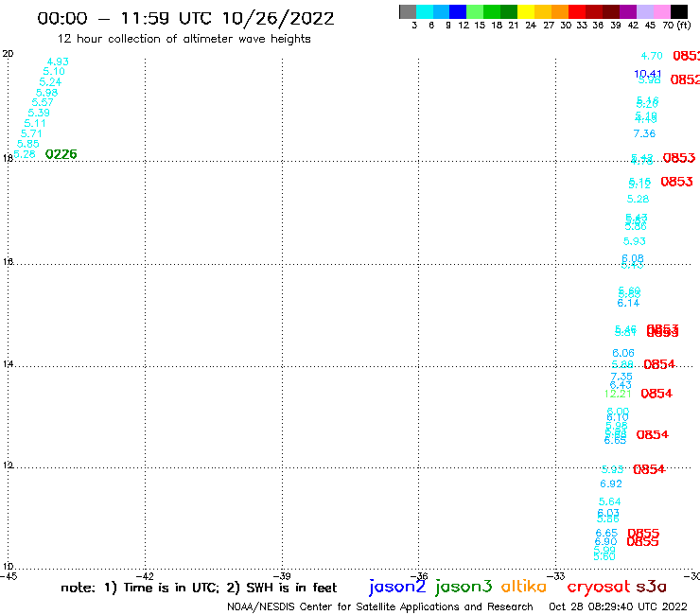This screenshot has width=700, height=615.
Task: Click the 'Oct 28 08:29:40 UTC 2022' generation timestamp
Action: click(x=618, y=606)
